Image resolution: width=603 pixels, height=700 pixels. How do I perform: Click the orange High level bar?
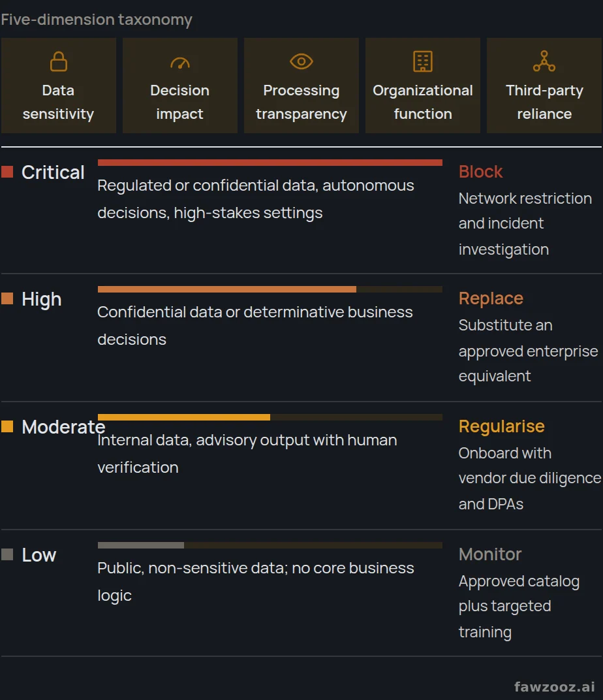tap(227, 289)
